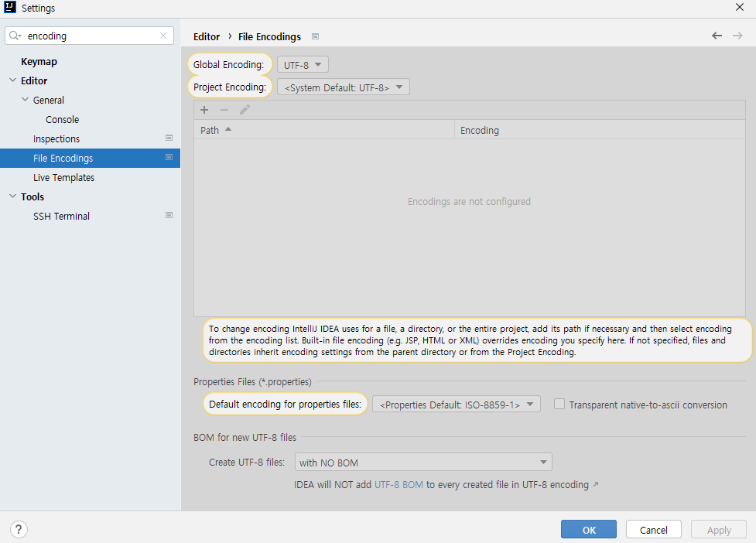Go forward with the right arrow
This screenshot has height=543, width=756.
737,36
